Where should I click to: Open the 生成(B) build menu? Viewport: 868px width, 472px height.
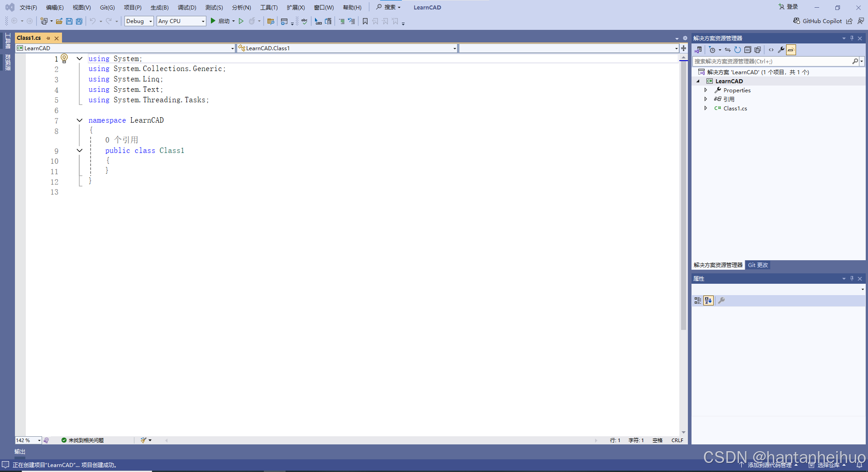point(159,7)
